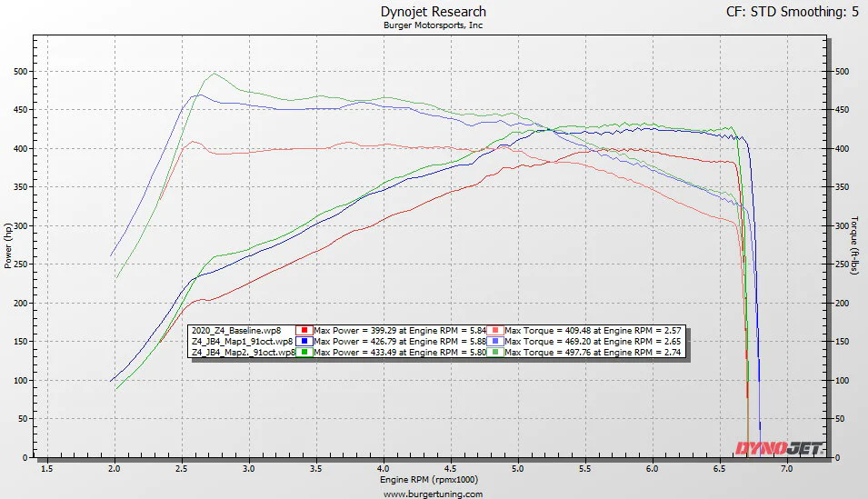Select the Z4_JB4_Map2._91oct.wp8 legend entry

(243, 352)
